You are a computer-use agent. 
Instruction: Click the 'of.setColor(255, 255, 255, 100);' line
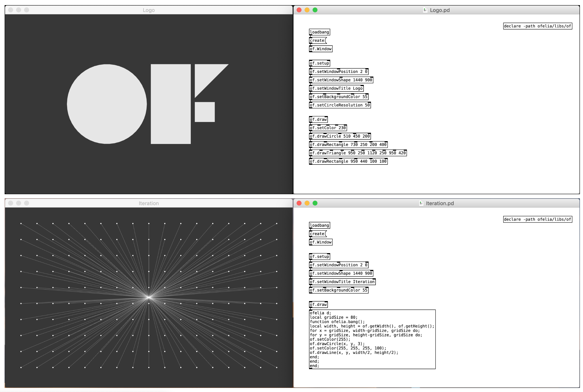click(348, 348)
